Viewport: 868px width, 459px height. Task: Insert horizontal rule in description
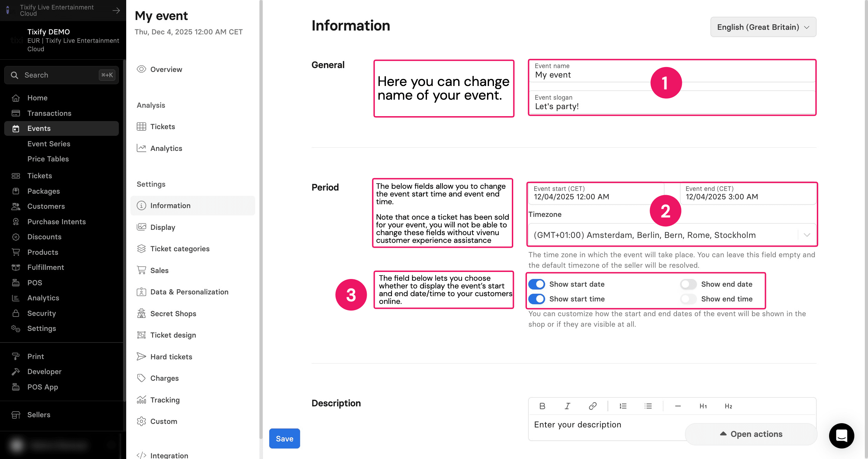pos(678,406)
